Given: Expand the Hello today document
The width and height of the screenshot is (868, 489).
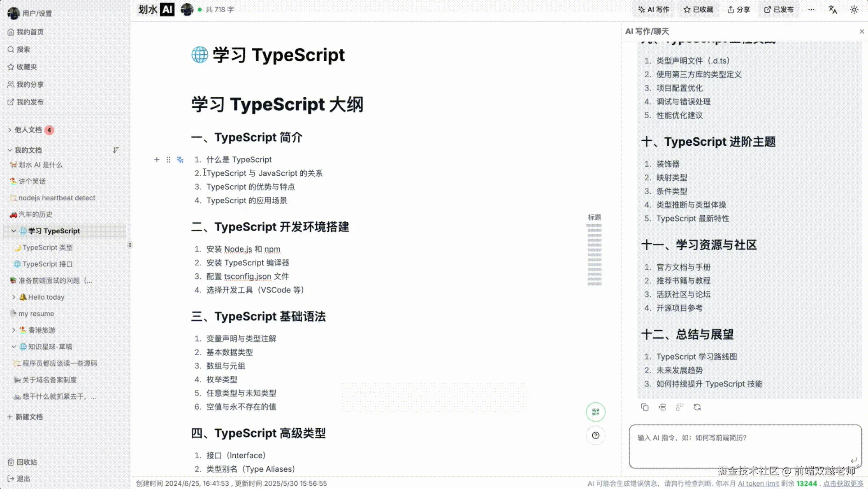Looking at the screenshot, I should [x=14, y=297].
